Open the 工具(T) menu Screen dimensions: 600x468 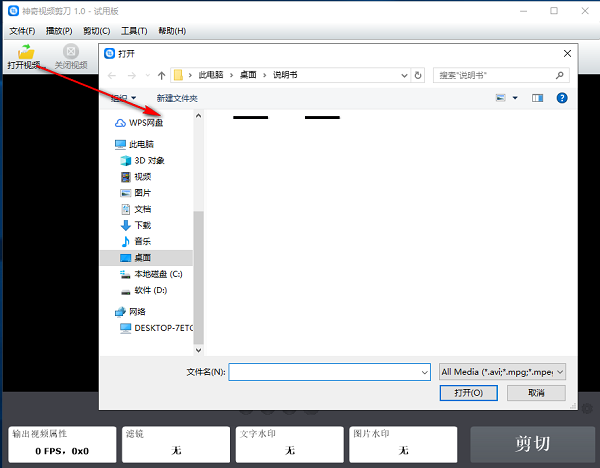pyautogui.click(x=134, y=31)
